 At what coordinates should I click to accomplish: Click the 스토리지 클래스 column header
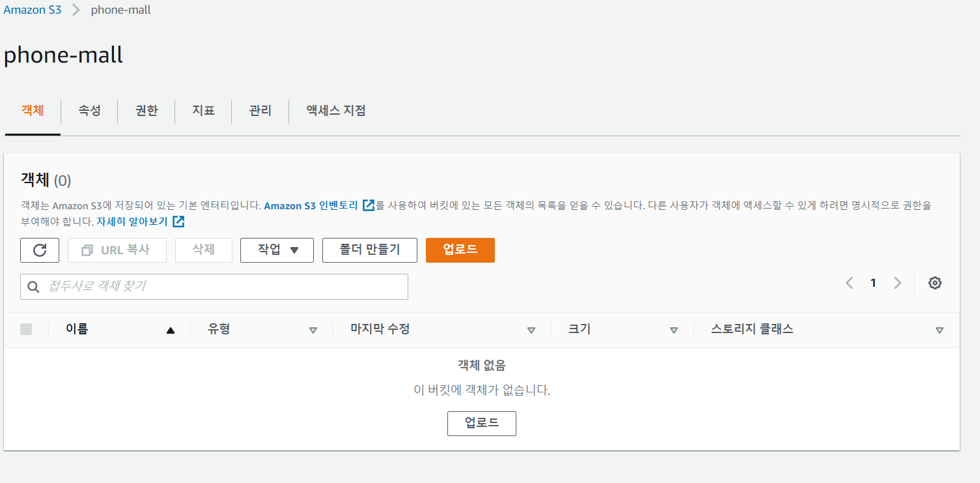click(752, 329)
